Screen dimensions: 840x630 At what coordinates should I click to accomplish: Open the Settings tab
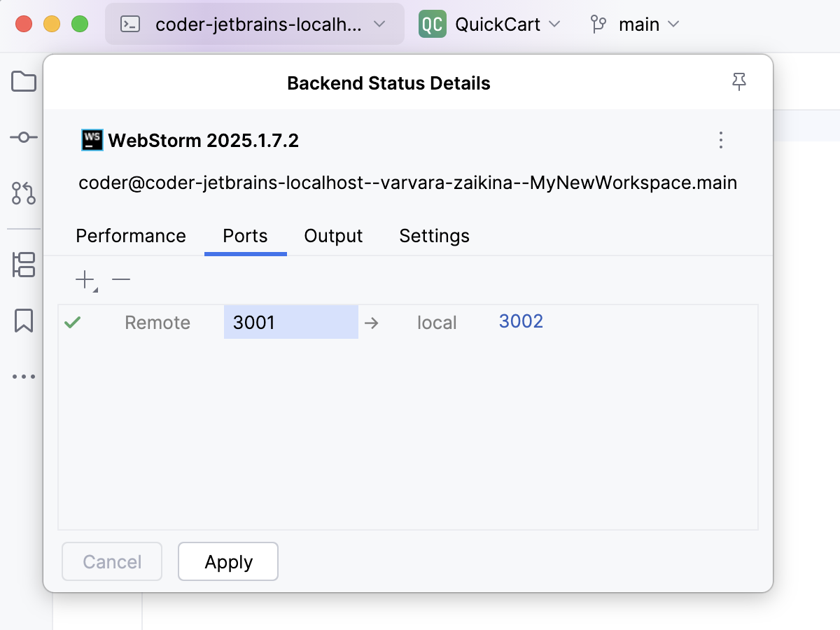(x=434, y=236)
